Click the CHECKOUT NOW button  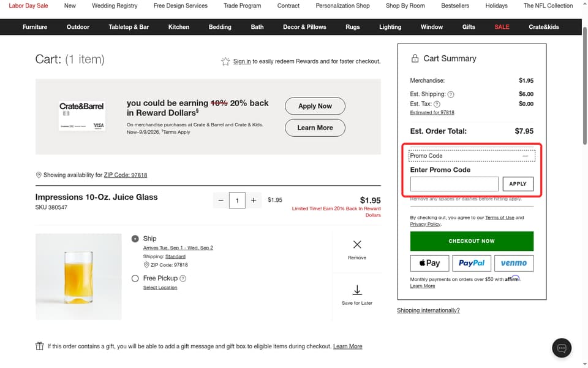tap(472, 241)
